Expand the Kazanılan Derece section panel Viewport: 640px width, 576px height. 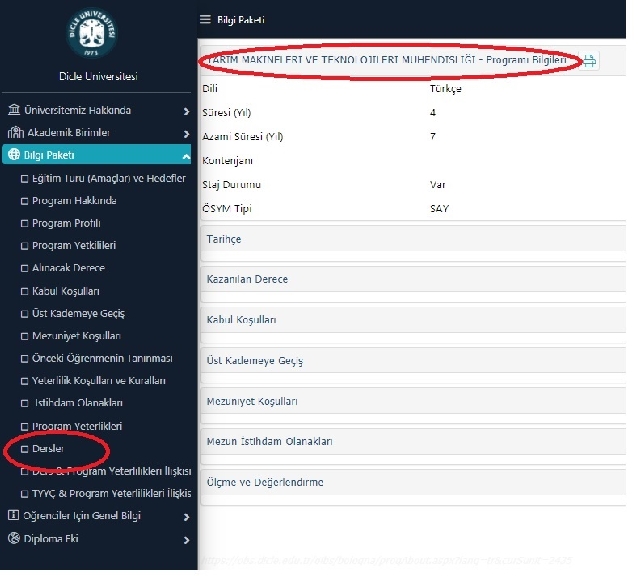pos(413,279)
